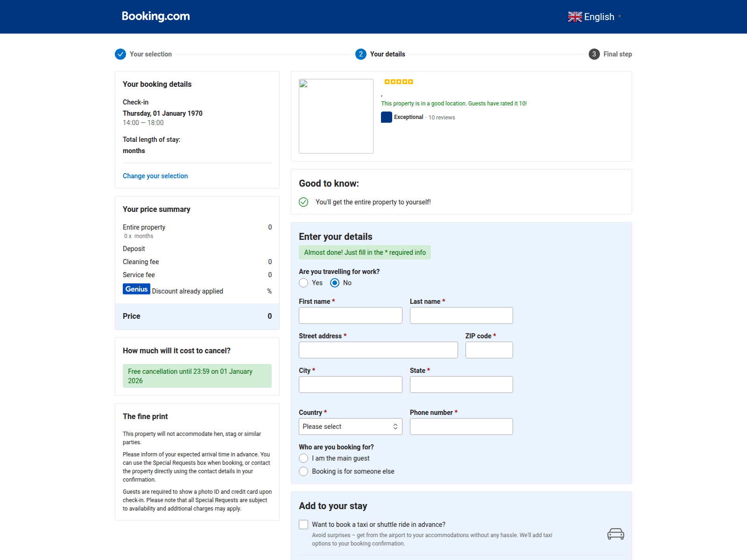Click the Almost done required info banner
This screenshot has width=747, height=560.
[x=365, y=252]
